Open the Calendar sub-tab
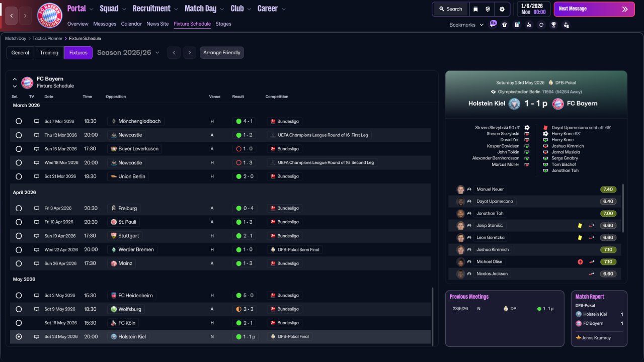644x362 pixels. coord(131,24)
